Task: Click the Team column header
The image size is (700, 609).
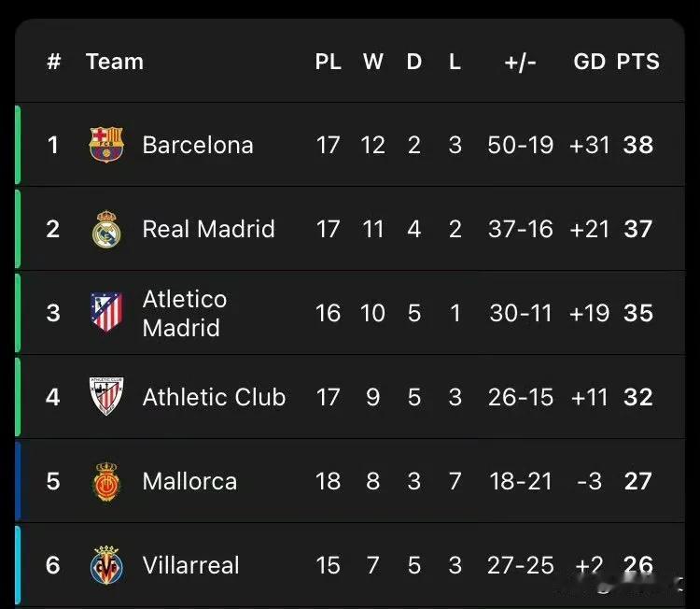Action: click(x=115, y=62)
